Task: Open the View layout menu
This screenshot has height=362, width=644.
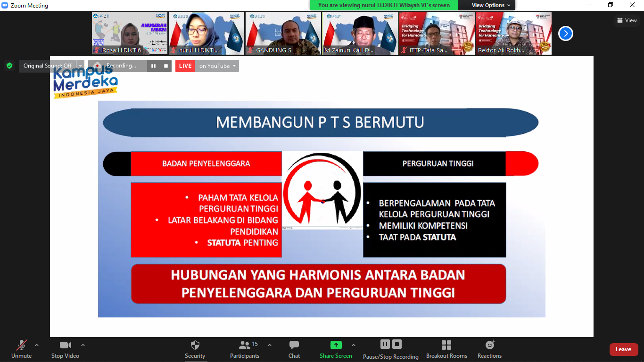Action: click(627, 20)
